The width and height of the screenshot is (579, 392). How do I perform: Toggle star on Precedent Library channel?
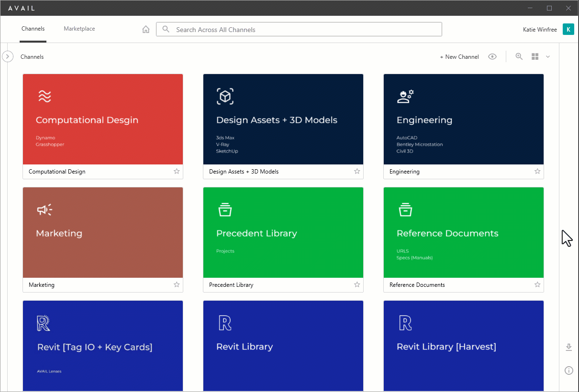pyautogui.click(x=357, y=284)
